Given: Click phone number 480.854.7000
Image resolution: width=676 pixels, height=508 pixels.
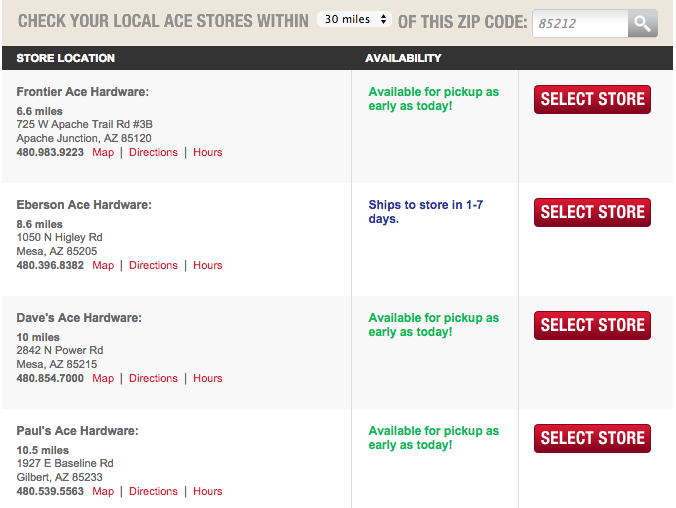Looking at the screenshot, I should 50,378.
